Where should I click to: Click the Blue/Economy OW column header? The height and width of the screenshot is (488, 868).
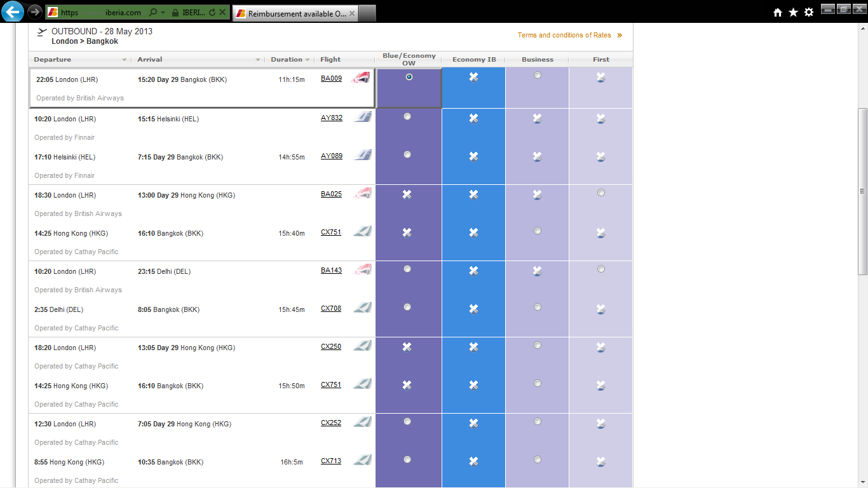[409, 59]
